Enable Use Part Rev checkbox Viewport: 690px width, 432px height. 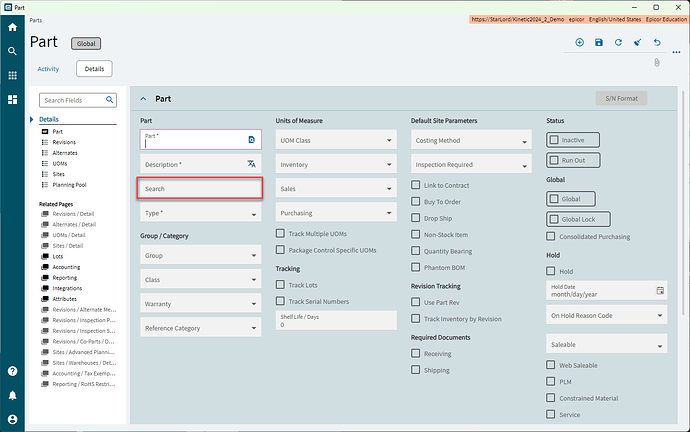point(415,302)
